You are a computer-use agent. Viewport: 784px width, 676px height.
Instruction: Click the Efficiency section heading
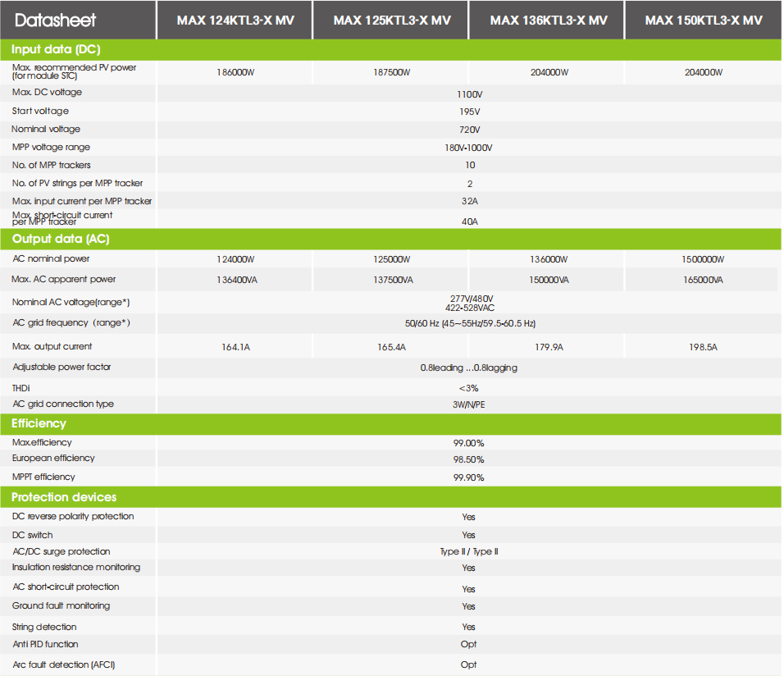pyautogui.click(x=39, y=423)
